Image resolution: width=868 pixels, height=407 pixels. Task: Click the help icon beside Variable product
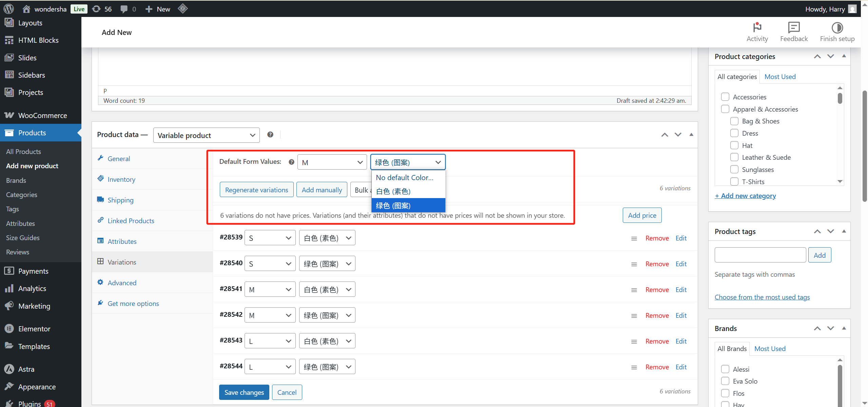pos(270,135)
